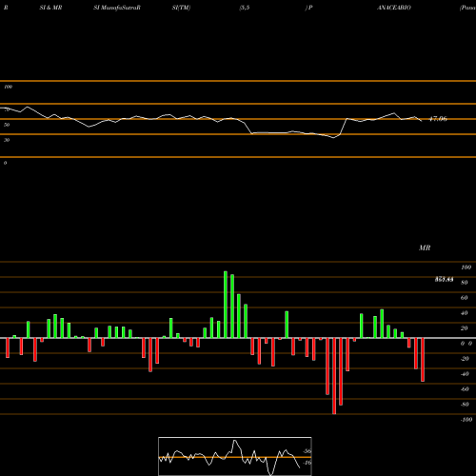The height and width of the screenshot is (476, 476).
Task: Click the last red MR bar
Action: 423,360
